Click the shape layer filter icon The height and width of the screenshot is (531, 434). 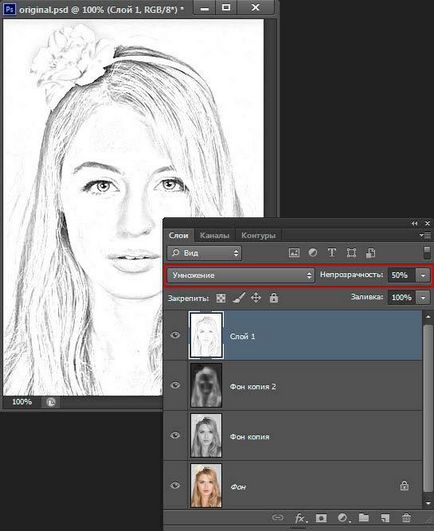351,253
